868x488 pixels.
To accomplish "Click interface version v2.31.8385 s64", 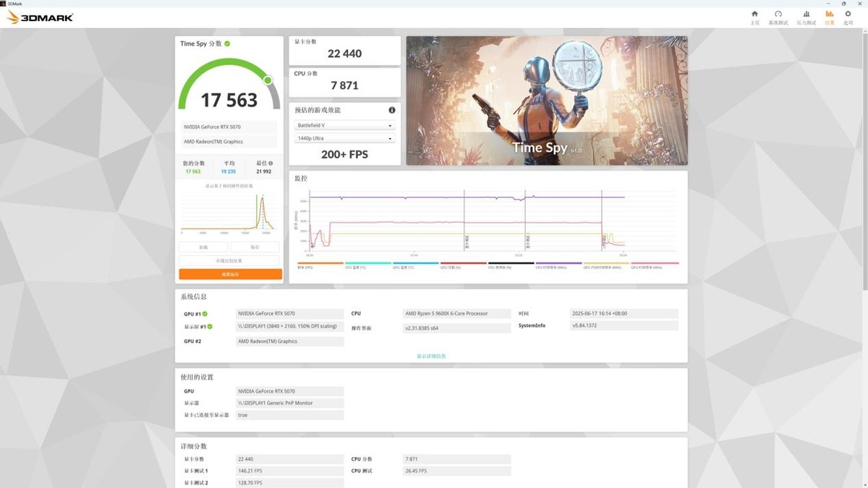I will (456, 328).
